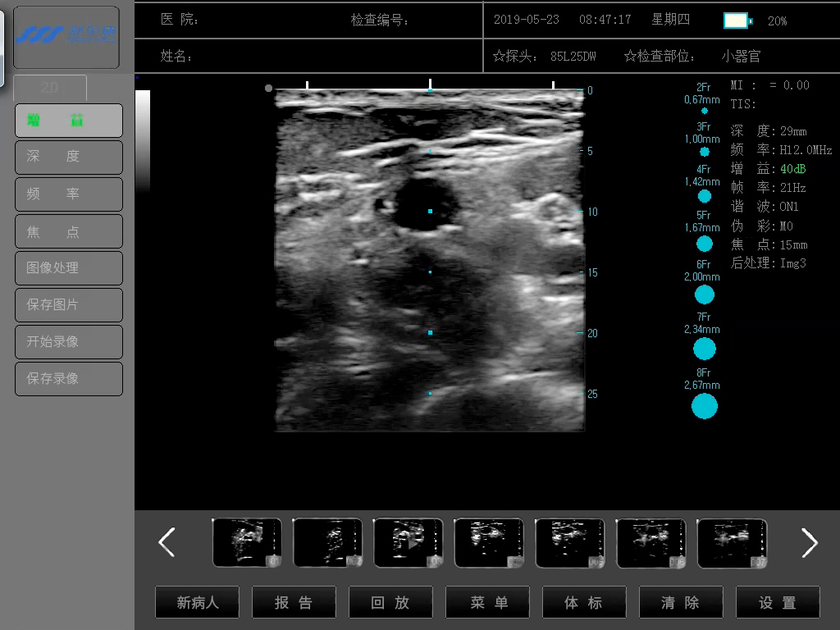Select the 深度 depth control

click(x=69, y=157)
